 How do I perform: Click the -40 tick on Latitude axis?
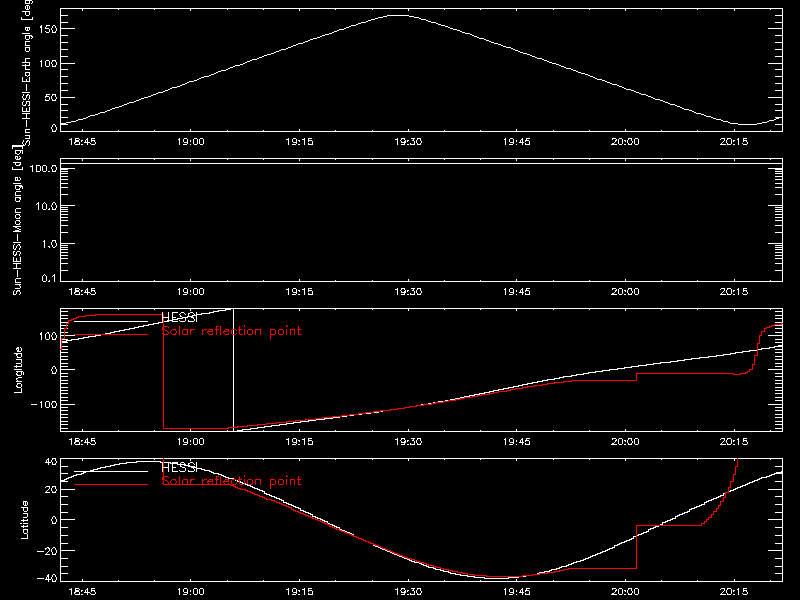click(x=47, y=579)
